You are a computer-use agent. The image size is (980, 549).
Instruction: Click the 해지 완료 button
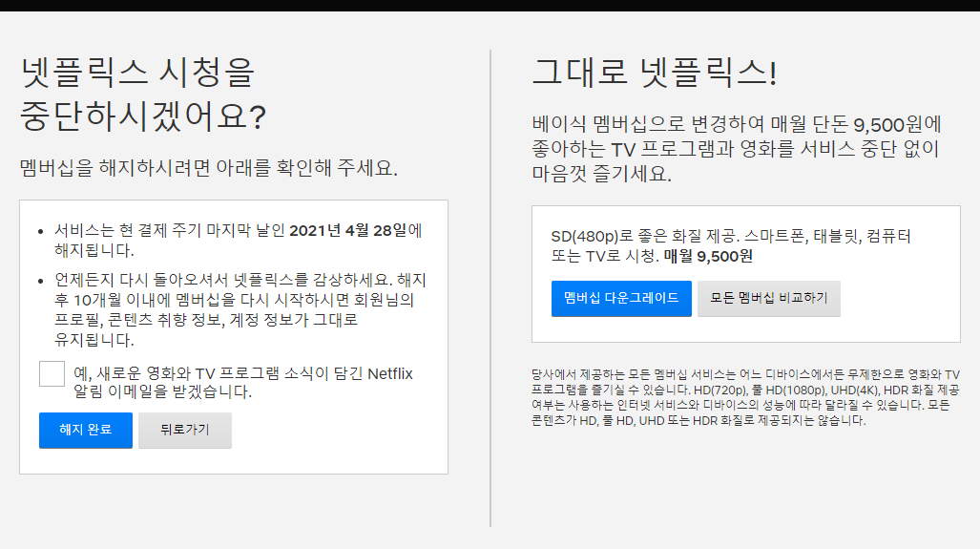pos(86,431)
